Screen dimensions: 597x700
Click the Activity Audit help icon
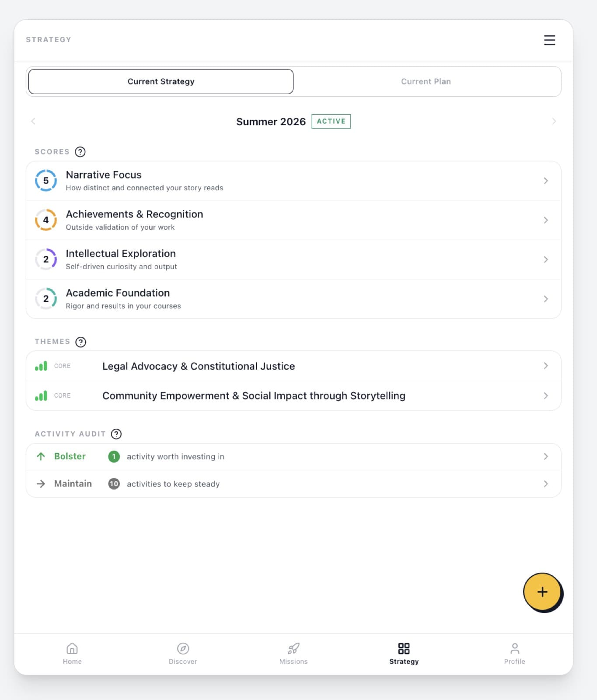coord(116,434)
